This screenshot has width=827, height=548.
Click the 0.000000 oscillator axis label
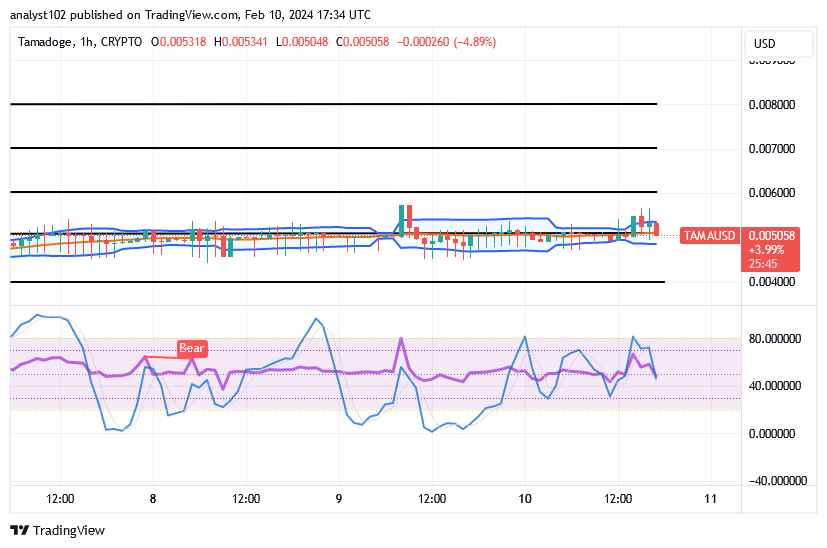click(772, 434)
